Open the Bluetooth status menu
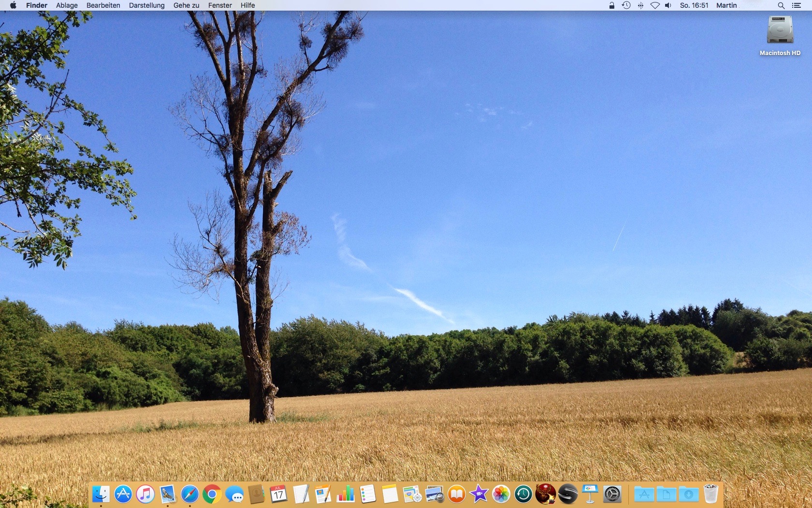Image resolution: width=812 pixels, height=508 pixels. coord(640,5)
